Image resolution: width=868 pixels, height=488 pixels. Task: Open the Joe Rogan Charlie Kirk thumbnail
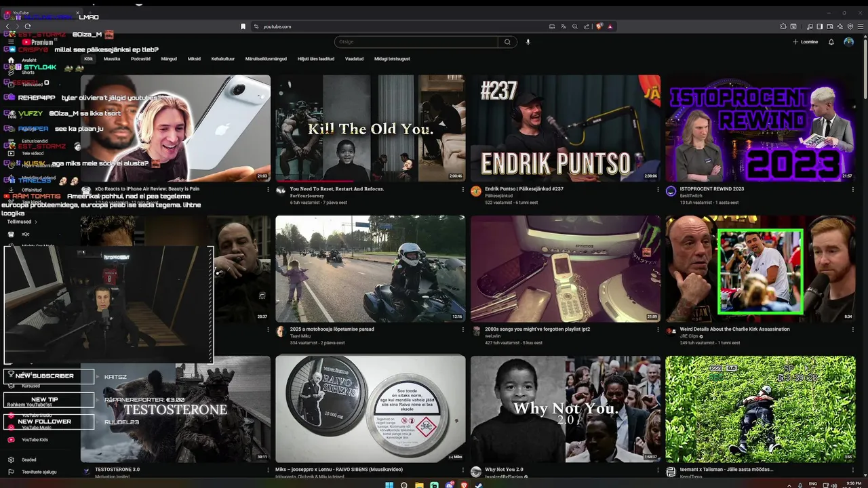click(x=760, y=269)
